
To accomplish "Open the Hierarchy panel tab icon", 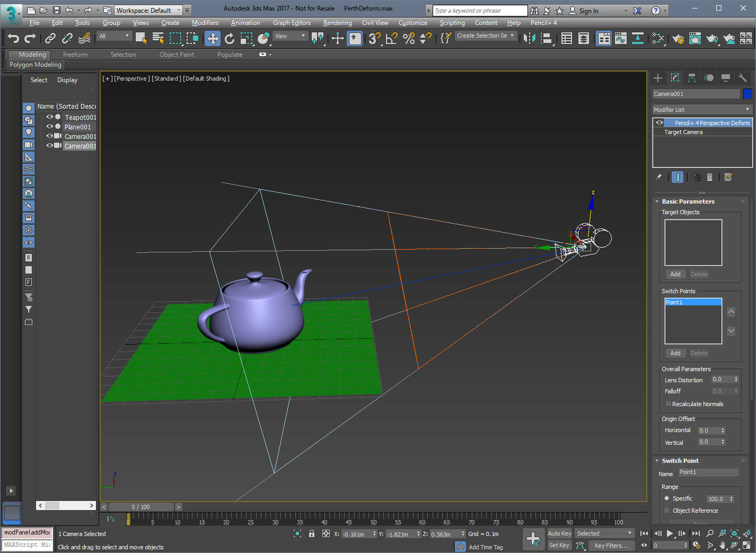I will click(x=692, y=78).
